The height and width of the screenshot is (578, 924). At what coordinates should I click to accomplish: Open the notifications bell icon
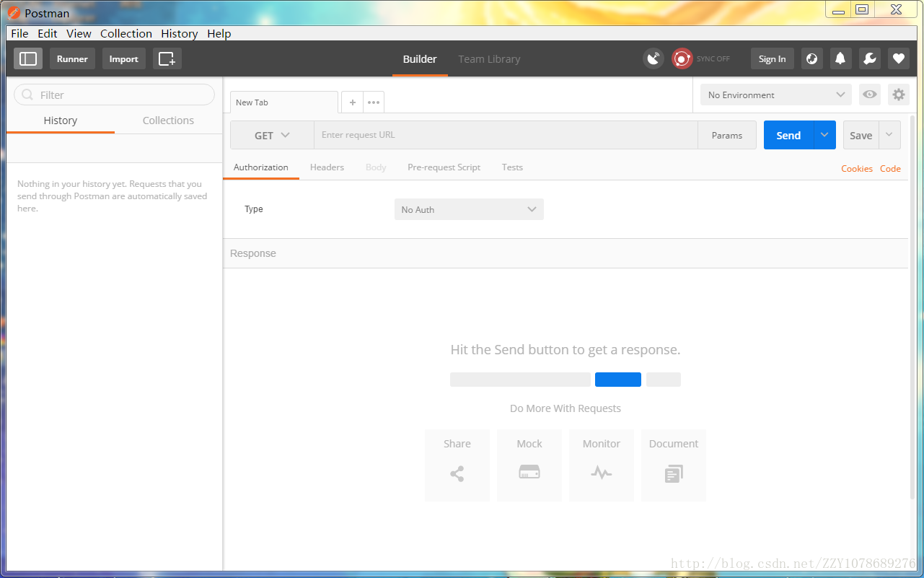pos(841,59)
